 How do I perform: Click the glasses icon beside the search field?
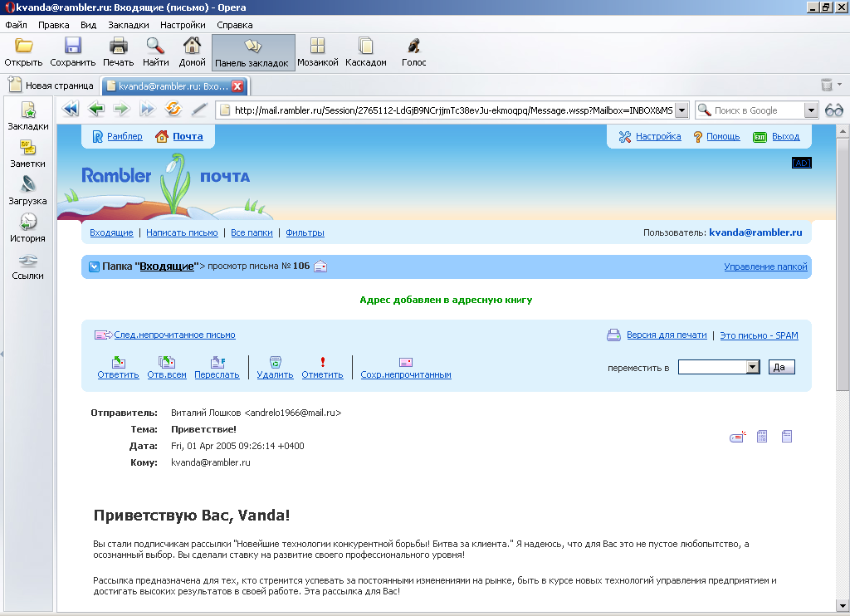pyautogui.click(x=833, y=110)
